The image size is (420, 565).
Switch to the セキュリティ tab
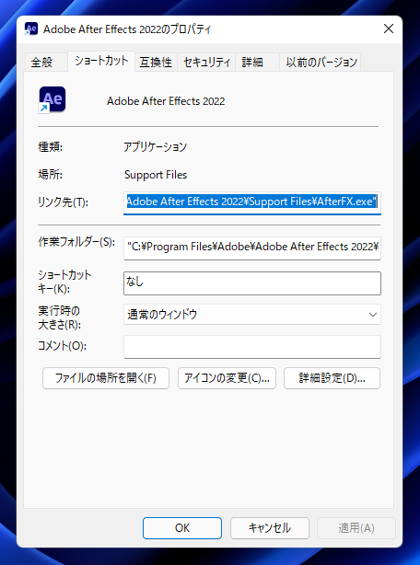207,62
